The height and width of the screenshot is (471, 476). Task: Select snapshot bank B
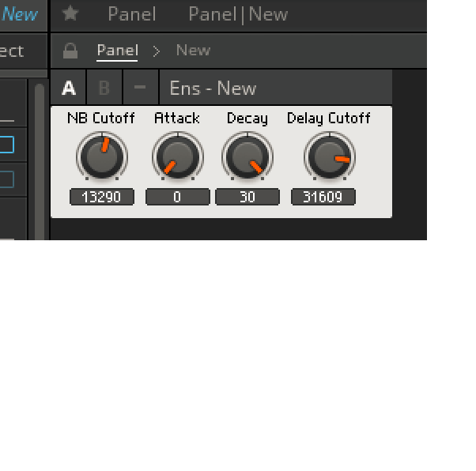point(104,88)
